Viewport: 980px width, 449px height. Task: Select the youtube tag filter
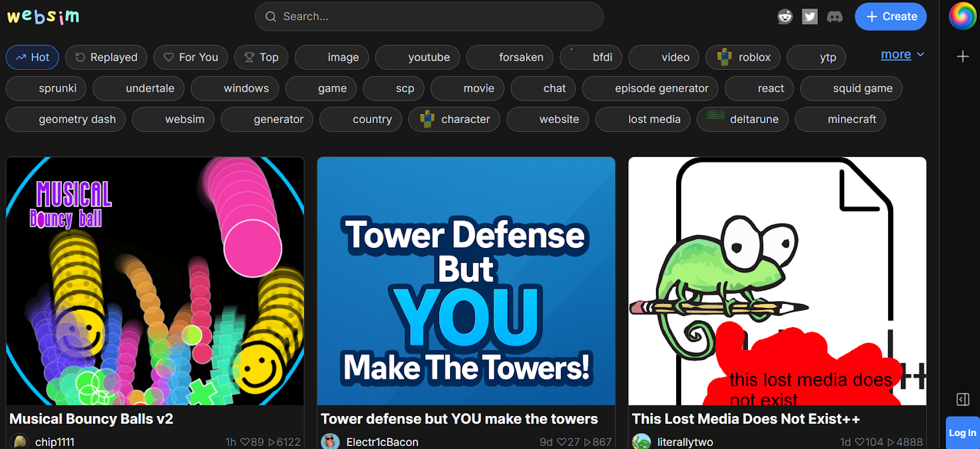pos(417,57)
